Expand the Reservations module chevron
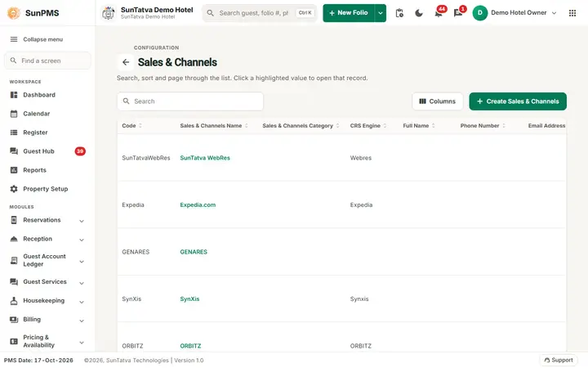 (82, 221)
